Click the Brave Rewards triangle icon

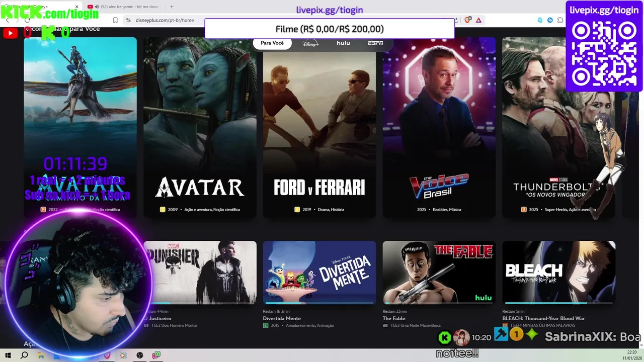[478, 20]
